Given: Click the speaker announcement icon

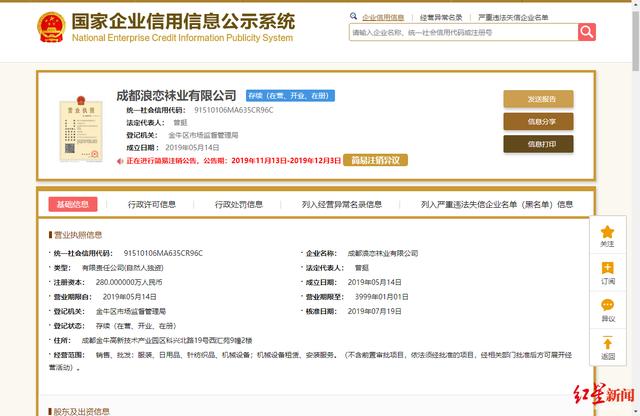Looking at the screenshot, I should (120, 161).
